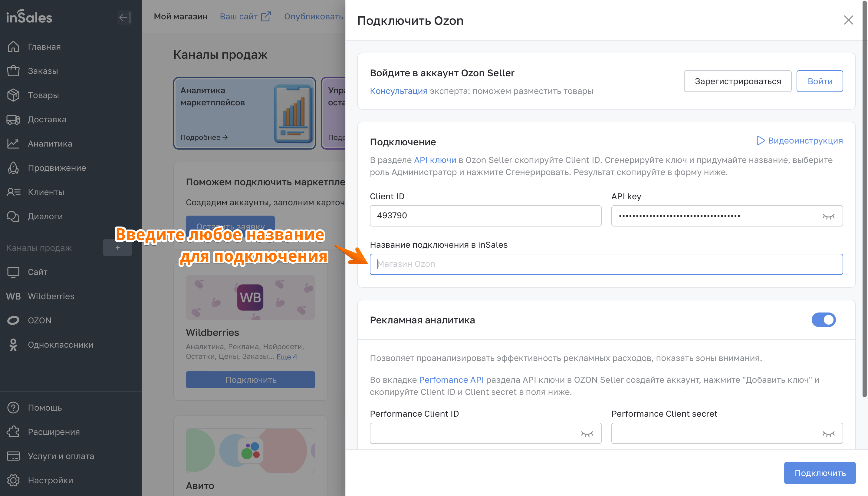Click the Продвижение rocket icon

[x=13, y=168]
